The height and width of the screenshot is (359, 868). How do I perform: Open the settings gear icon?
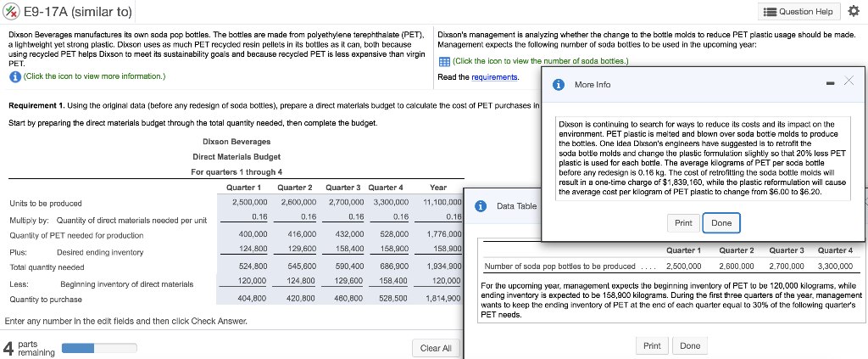[x=854, y=11]
